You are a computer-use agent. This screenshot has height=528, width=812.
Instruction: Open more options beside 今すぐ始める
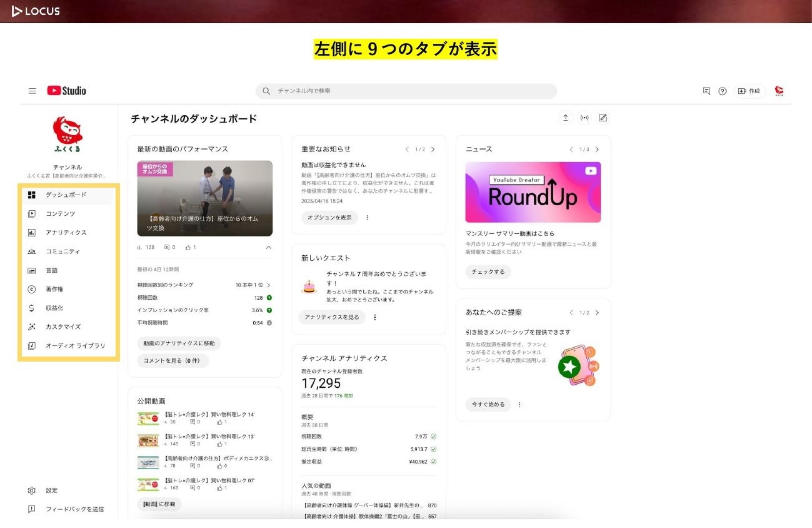pyautogui.click(x=519, y=404)
